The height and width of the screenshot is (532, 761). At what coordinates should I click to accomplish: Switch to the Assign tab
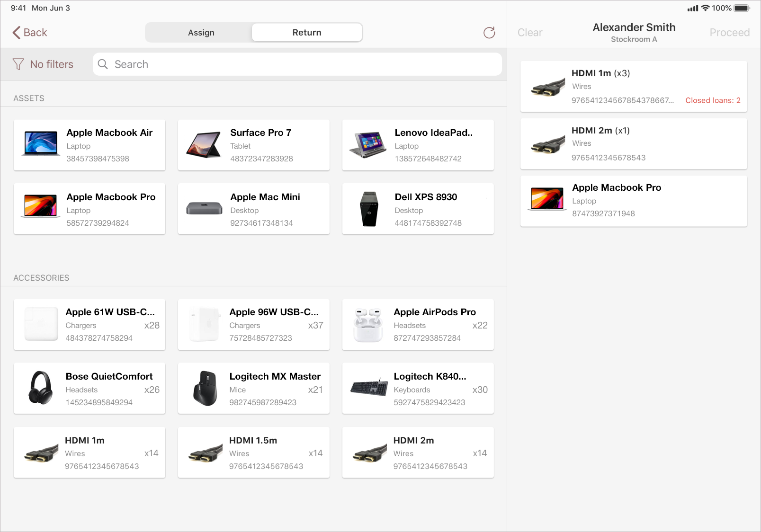click(201, 33)
